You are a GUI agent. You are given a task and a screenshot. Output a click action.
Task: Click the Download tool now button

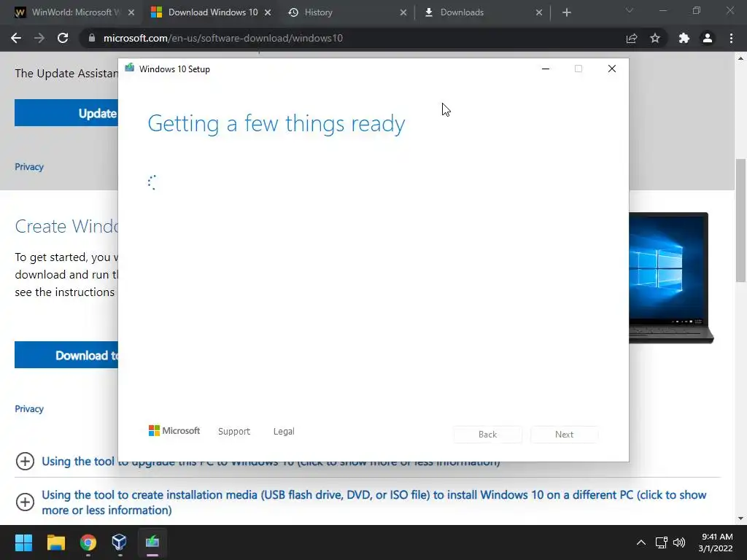click(x=66, y=355)
